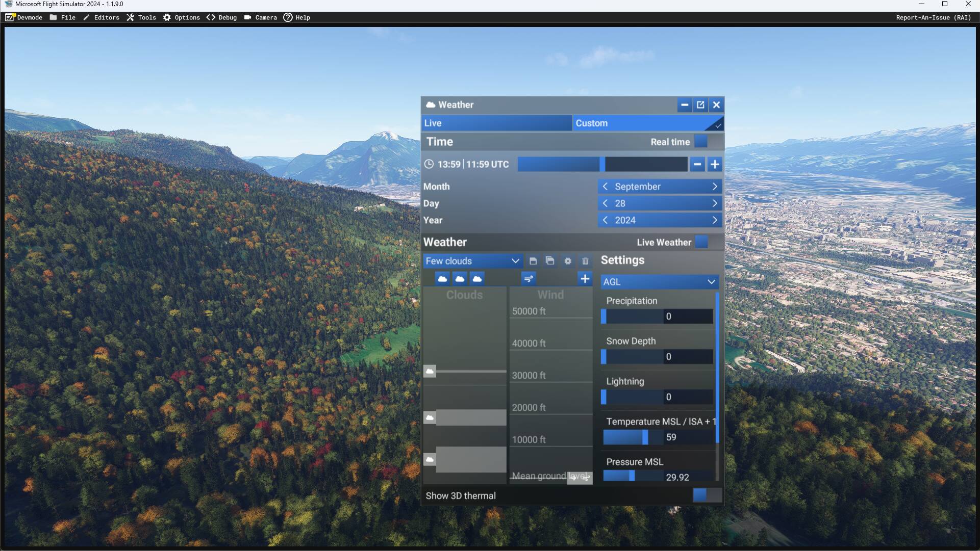The image size is (980, 551).
Task: Click the first cloud layer button
Action: (442, 279)
